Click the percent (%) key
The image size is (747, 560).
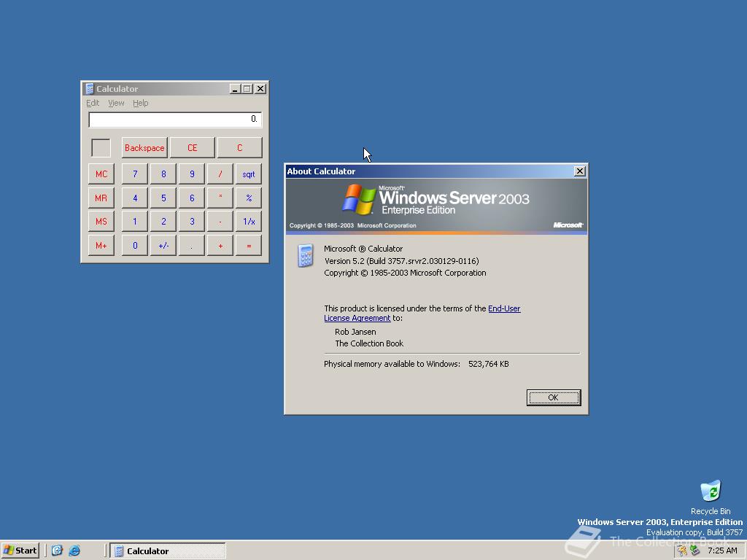click(x=249, y=198)
